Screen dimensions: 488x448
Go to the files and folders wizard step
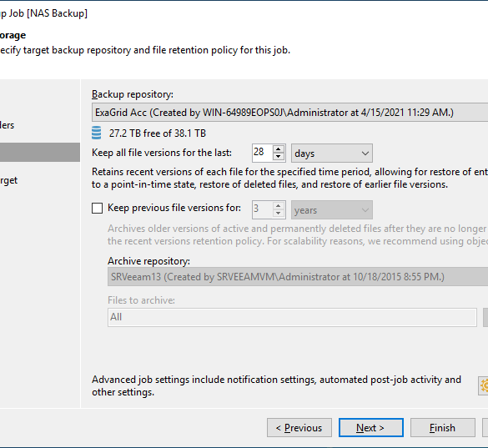coord(7,125)
